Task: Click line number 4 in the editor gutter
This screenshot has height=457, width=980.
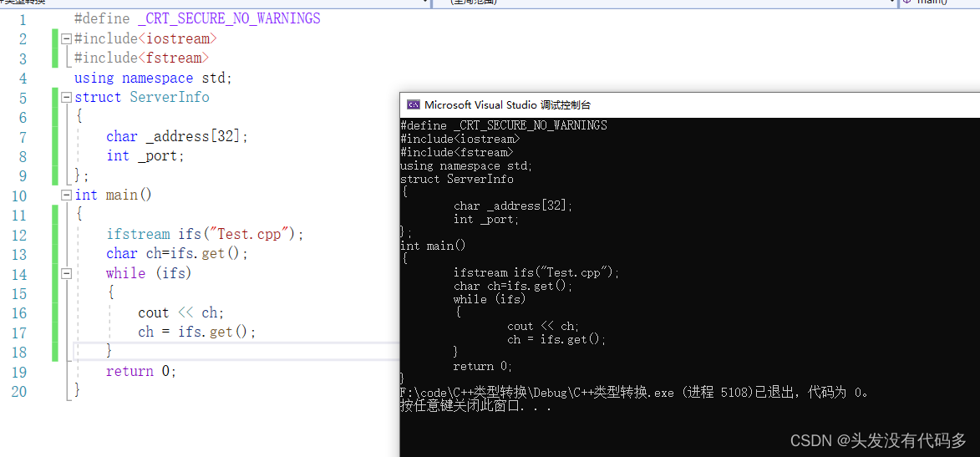Action: [x=23, y=79]
